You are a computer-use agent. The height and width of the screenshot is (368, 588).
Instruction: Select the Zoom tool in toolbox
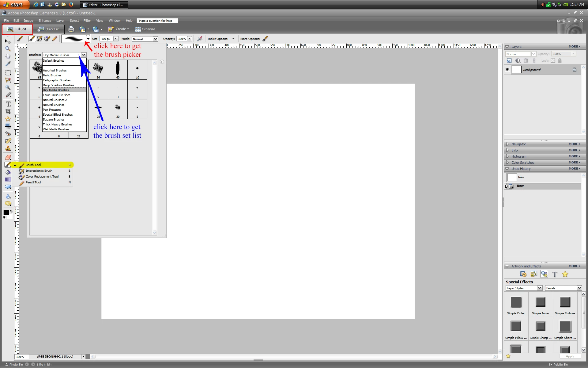[8, 49]
